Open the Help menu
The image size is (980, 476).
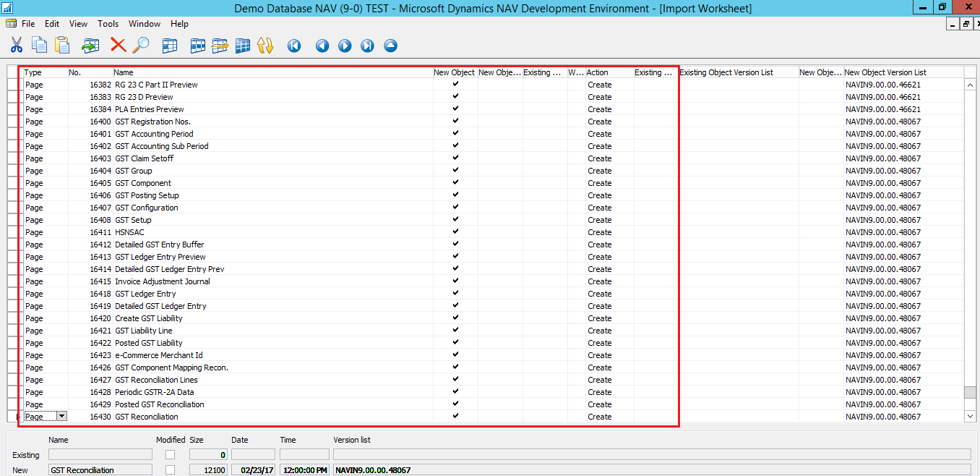click(x=179, y=24)
